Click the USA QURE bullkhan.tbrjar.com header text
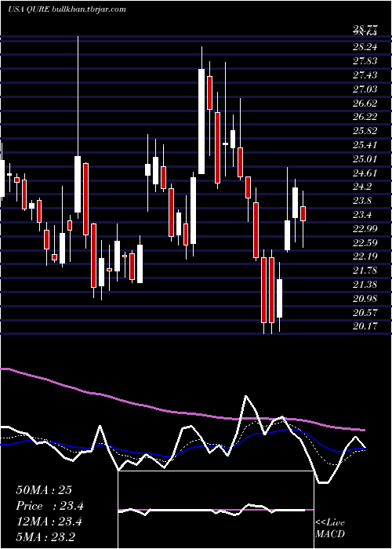Screen dimensions: 392x549 click(67, 9)
